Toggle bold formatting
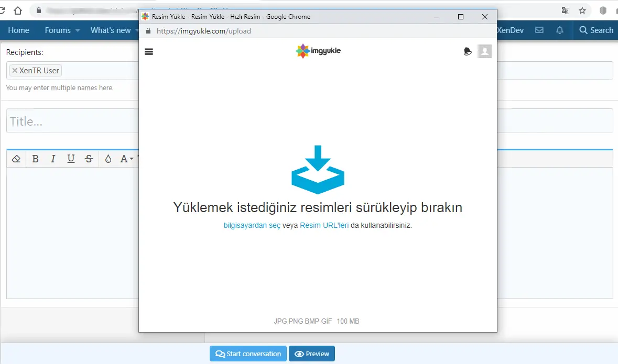The image size is (618, 364). point(35,159)
